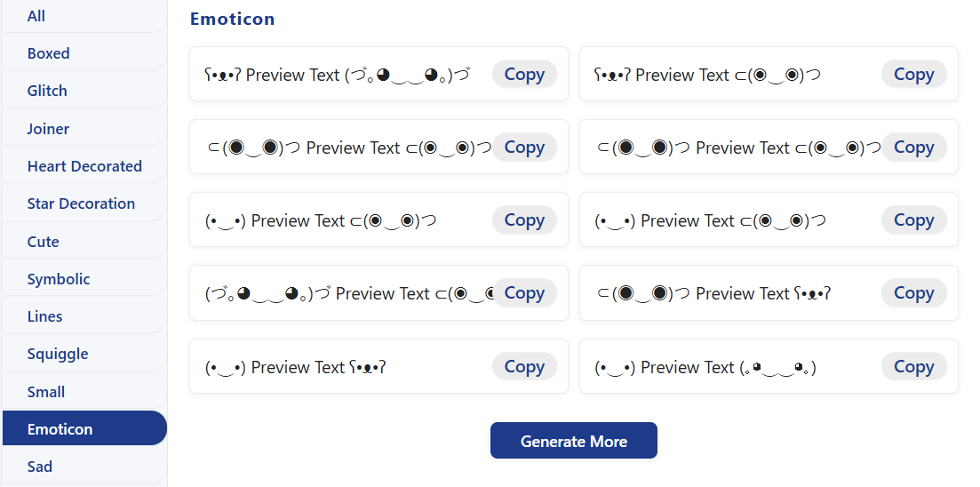
Task: Select the All category in sidebar
Action: [84, 16]
